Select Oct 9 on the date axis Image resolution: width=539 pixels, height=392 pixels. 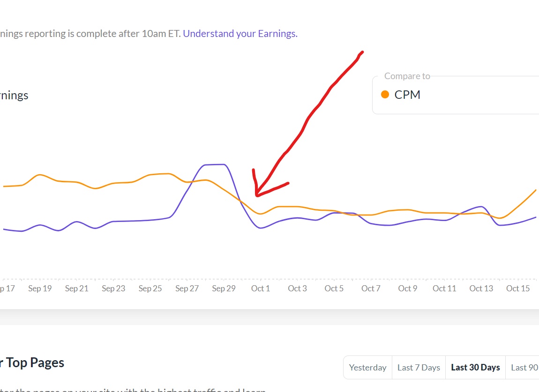tap(407, 288)
